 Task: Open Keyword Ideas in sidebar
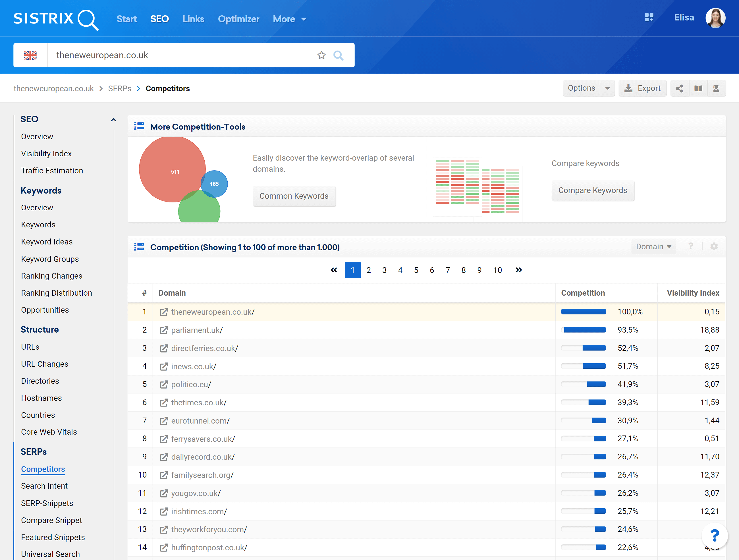click(47, 242)
